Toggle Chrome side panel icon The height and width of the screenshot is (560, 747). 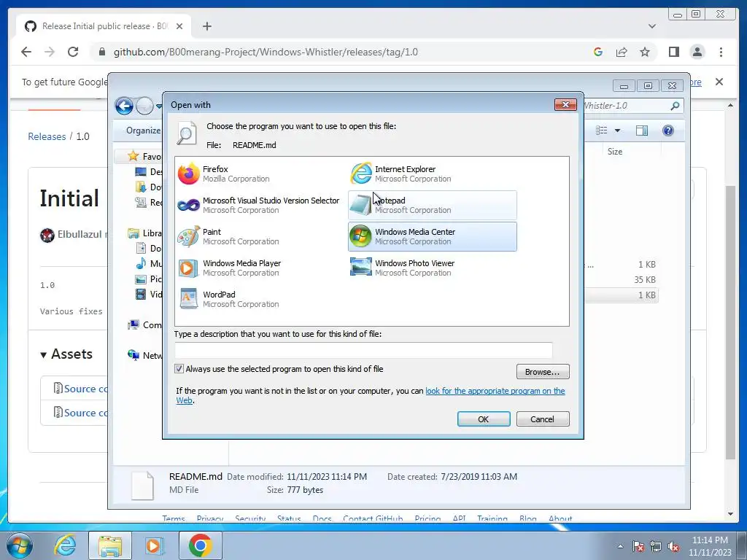[673, 52]
